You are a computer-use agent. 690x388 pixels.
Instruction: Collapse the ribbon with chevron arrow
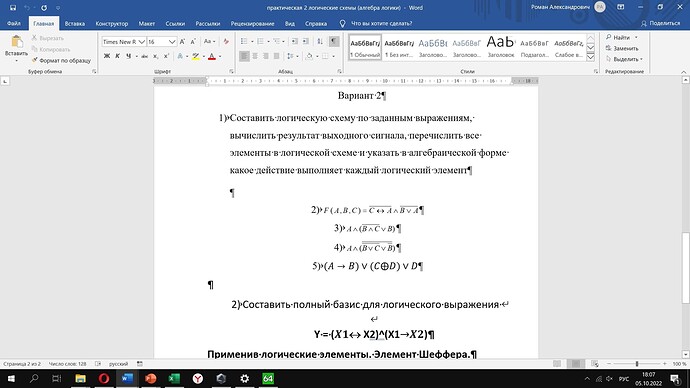point(683,71)
